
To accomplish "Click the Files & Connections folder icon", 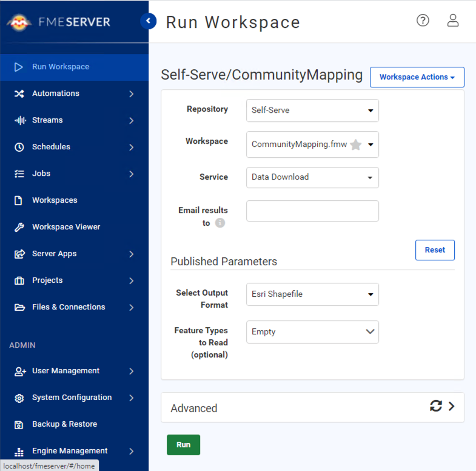I will click(20, 307).
